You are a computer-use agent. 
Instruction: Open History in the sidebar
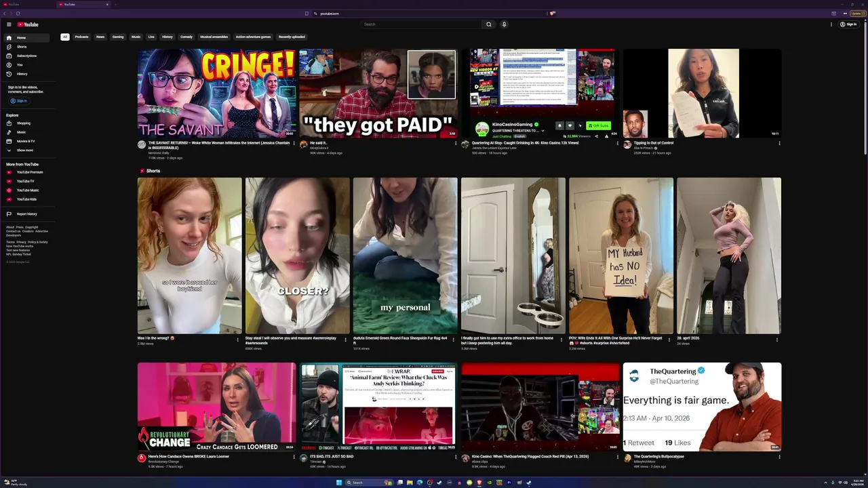(27, 74)
